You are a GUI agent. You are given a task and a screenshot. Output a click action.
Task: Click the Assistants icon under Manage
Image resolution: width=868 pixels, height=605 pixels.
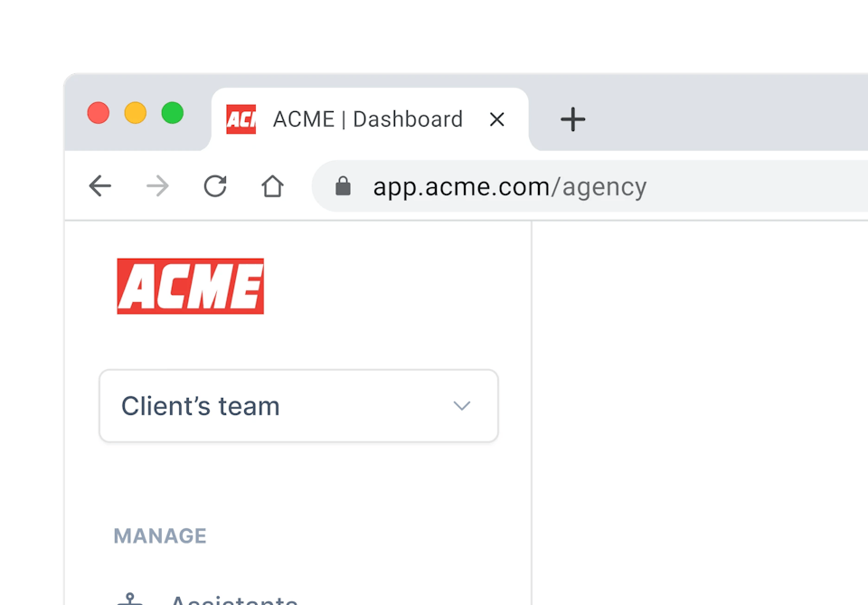130,599
